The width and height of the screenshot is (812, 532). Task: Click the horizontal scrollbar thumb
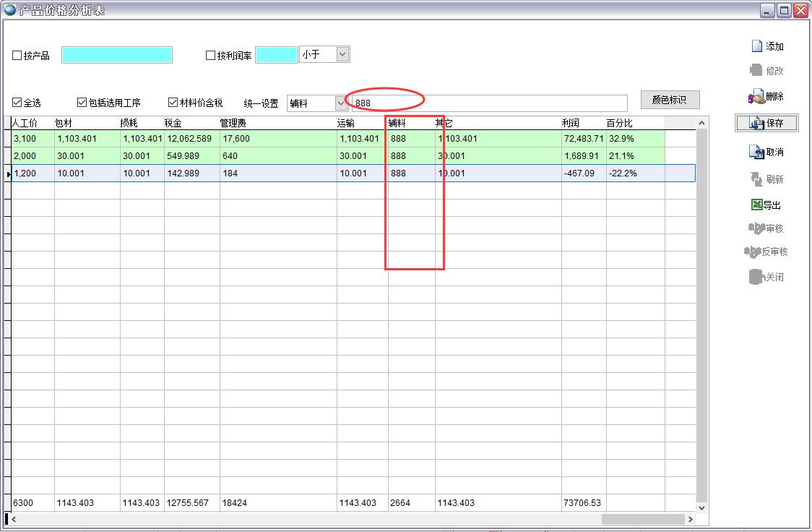[642, 519]
